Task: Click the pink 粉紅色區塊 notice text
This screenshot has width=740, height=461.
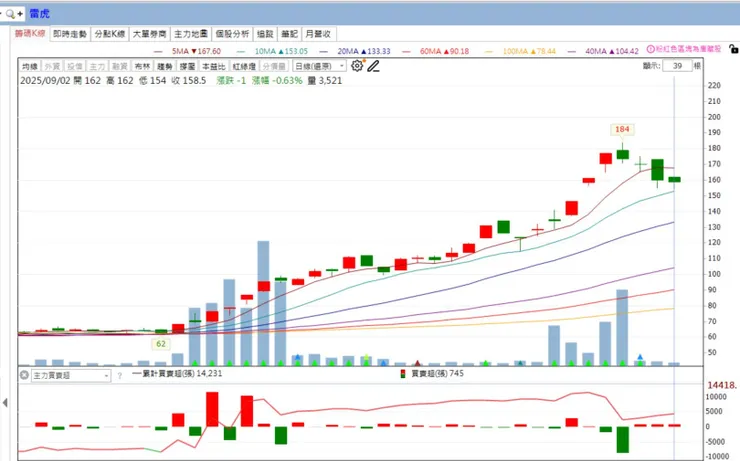Action: (688, 49)
